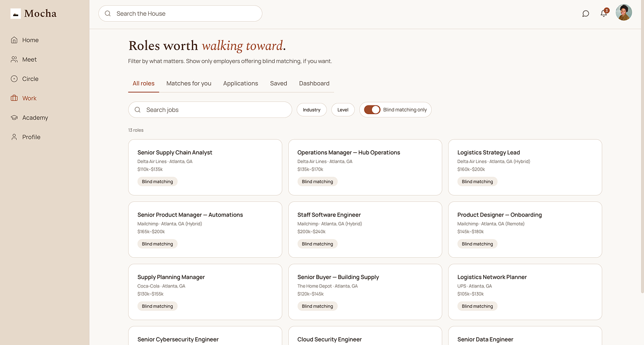644x345 pixels.
Task: Click the magnifier in Search jobs
Action: click(x=138, y=110)
